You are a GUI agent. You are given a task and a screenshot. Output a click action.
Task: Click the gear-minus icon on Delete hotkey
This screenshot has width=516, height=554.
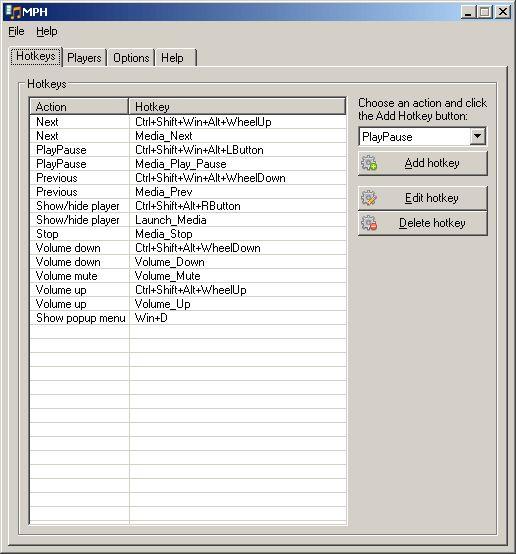pyautogui.click(x=369, y=223)
